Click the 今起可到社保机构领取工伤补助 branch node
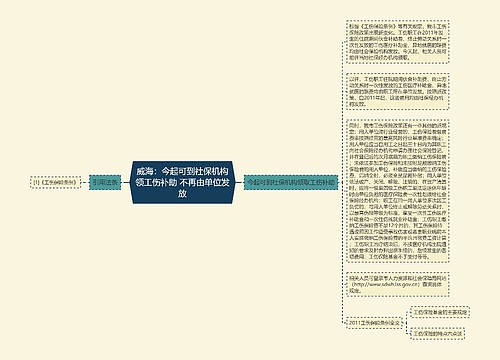The width and height of the screenshot is (500, 360). pos(291,182)
